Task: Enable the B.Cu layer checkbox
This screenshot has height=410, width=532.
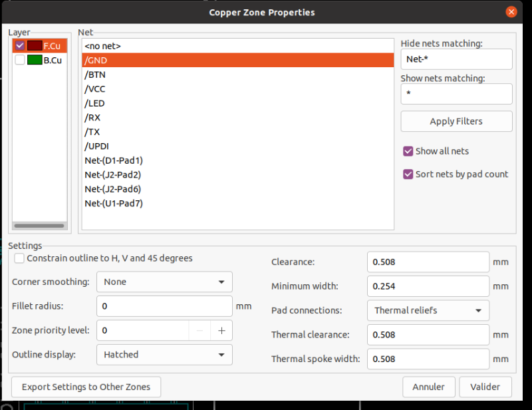Action: (20, 60)
